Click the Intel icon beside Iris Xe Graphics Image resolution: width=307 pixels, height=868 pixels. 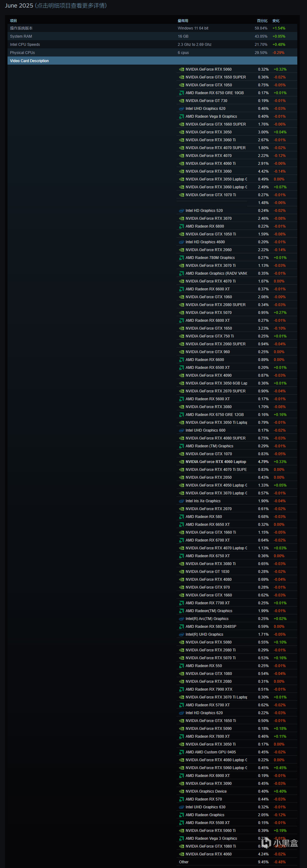pos(182,501)
